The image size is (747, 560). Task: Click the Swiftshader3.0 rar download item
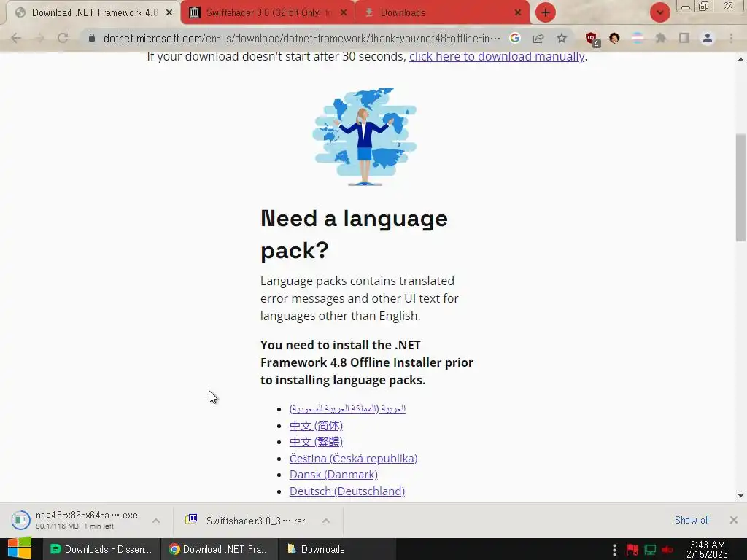point(245,521)
